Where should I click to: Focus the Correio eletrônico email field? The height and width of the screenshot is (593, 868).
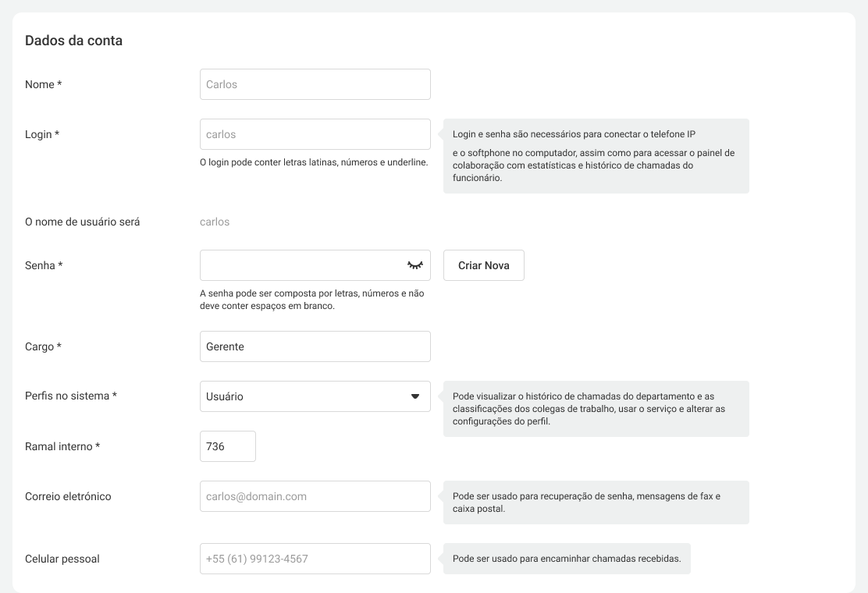[x=315, y=496]
